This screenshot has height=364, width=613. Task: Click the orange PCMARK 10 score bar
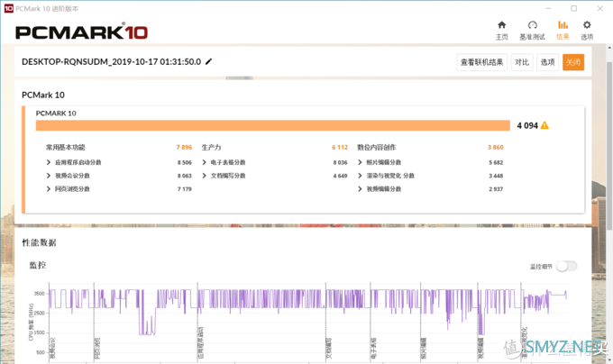[x=273, y=125]
